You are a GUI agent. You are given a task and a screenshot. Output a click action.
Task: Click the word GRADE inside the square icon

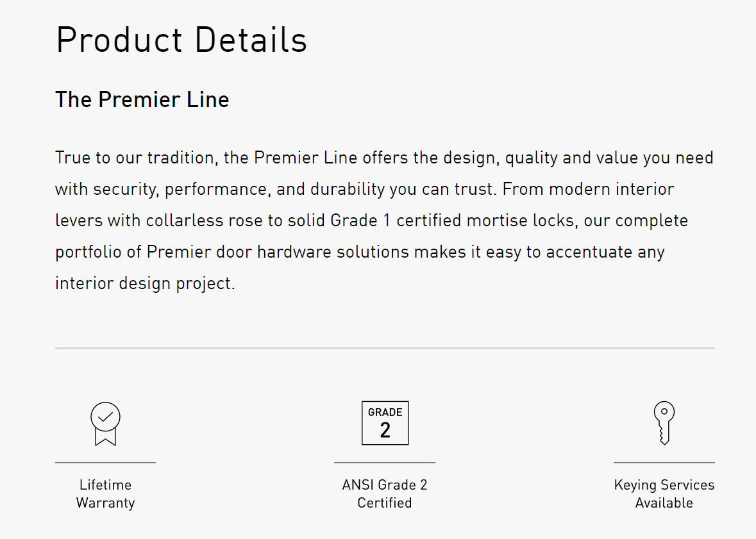385,412
